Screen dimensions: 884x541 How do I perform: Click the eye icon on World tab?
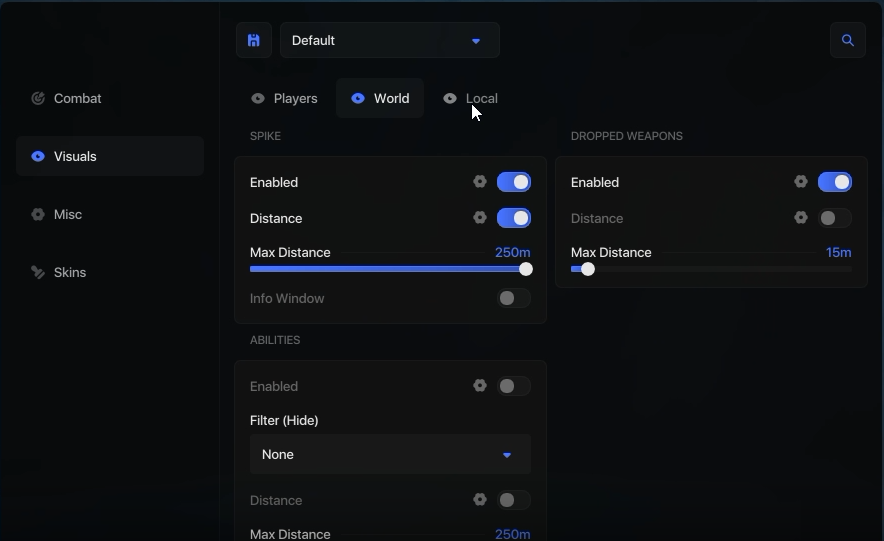point(358,98)
